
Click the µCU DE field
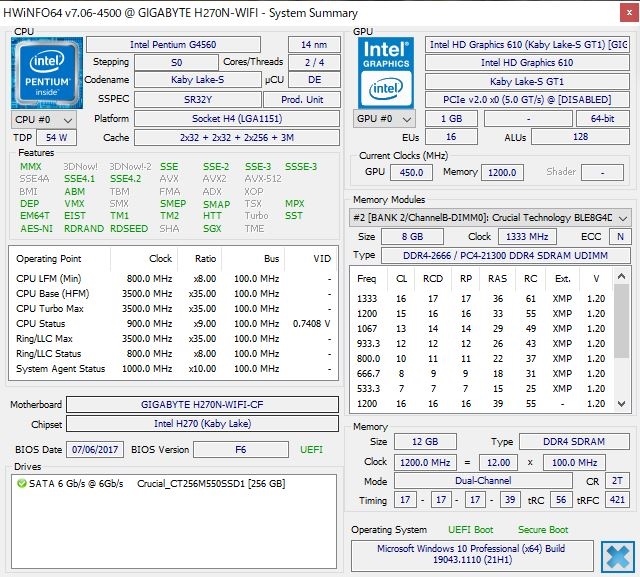pyautogui.click(x=314, y=80)
